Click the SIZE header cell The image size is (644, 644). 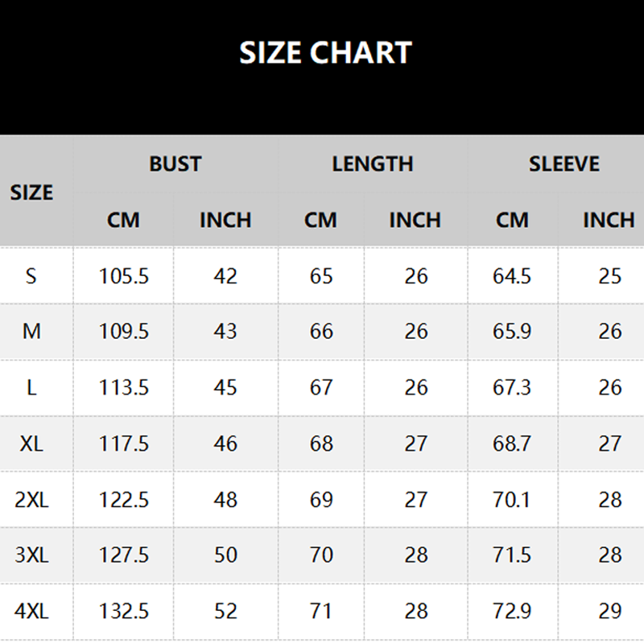[31, 192]
